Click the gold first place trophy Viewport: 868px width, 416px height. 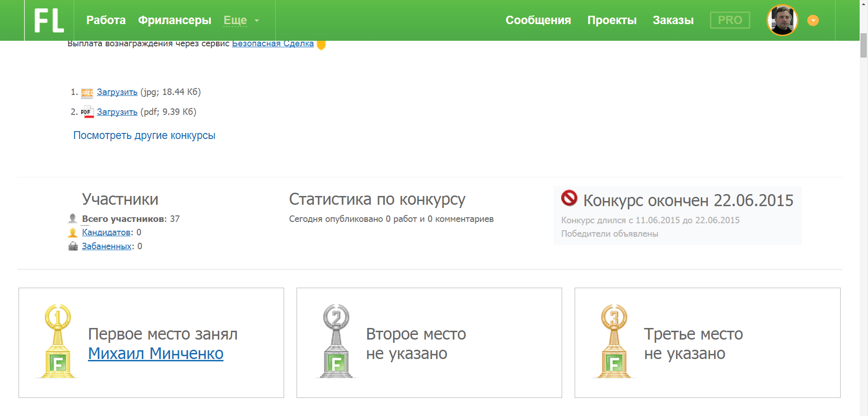coord(57,341)
